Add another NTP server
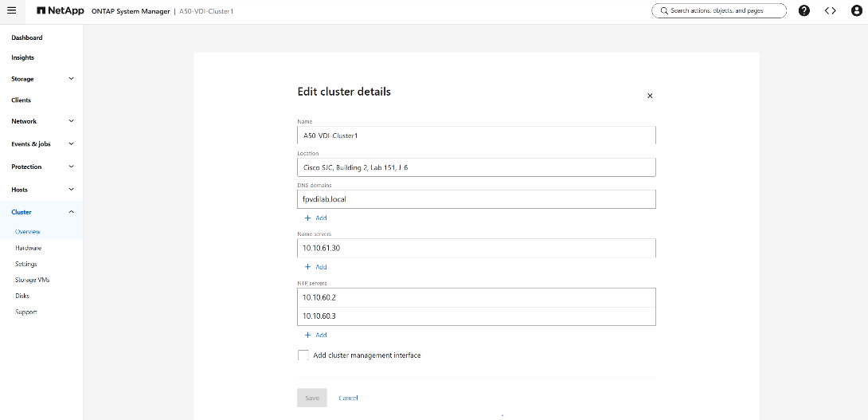This screenshot has width=868, height=420. 315,336
